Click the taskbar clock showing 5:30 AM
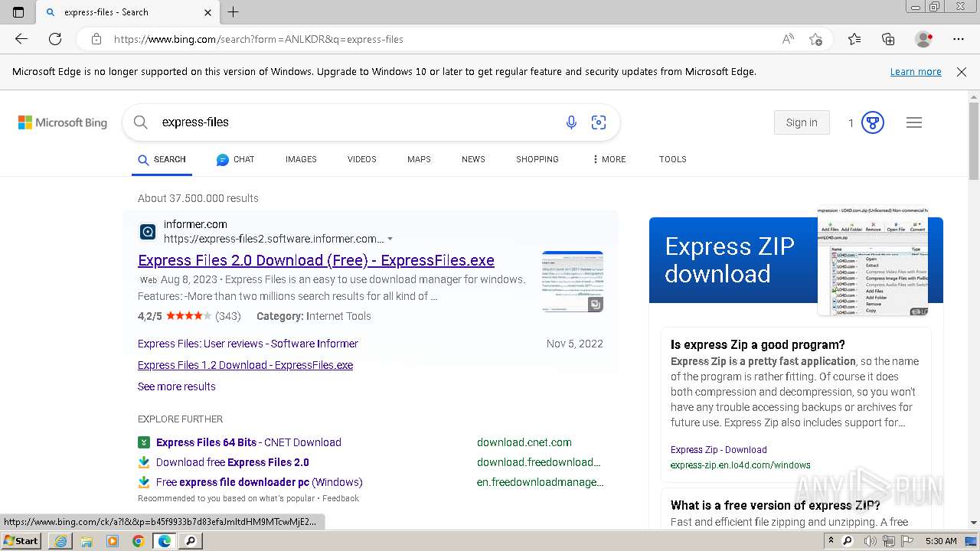Viewport: 980px width, 551px height. 941,541
